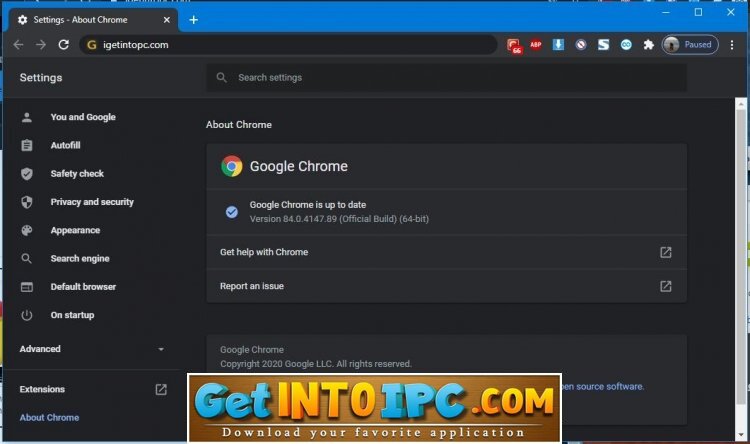Open the On startup settings
Screen dimensions: 750x444
click(x=72, y=315)
